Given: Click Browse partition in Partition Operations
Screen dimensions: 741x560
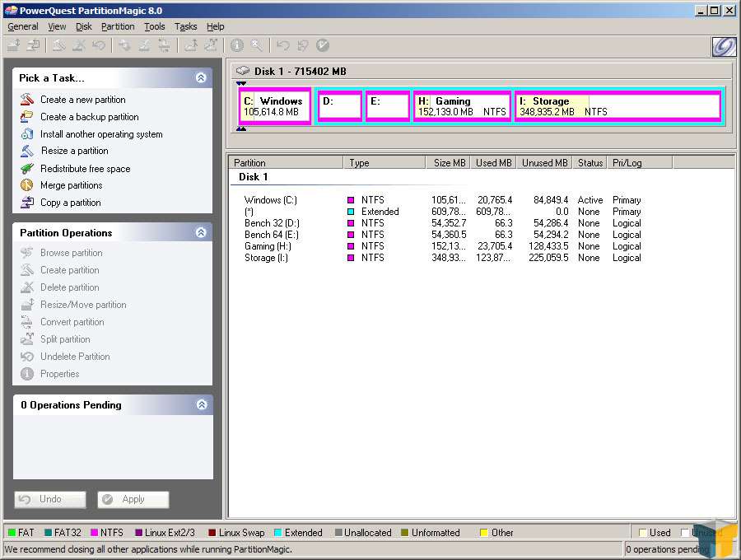Looking at the screenshot, I should click(x=72, y=253).
